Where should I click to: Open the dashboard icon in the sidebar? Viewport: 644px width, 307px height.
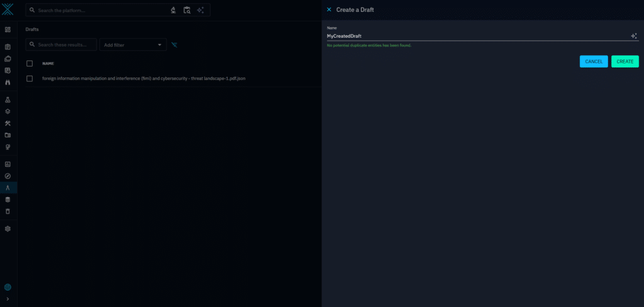tap(8, 30)
